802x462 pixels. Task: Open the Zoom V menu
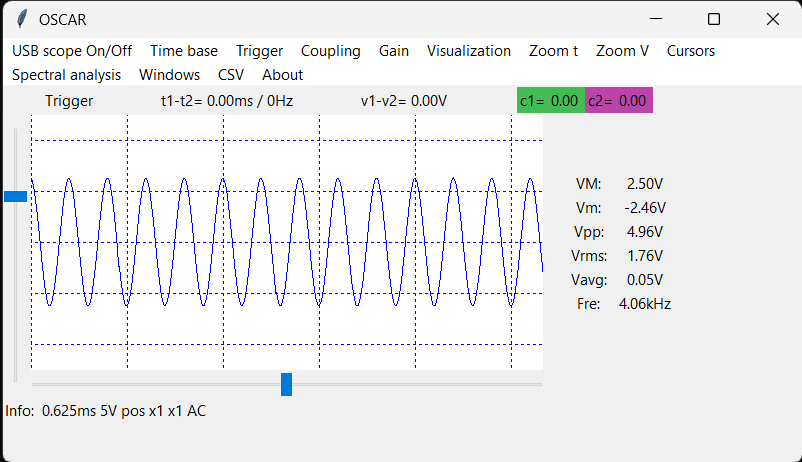click(622, 51)
